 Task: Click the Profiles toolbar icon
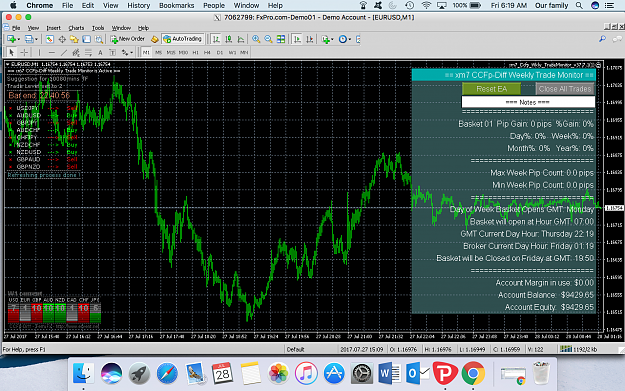29,39
